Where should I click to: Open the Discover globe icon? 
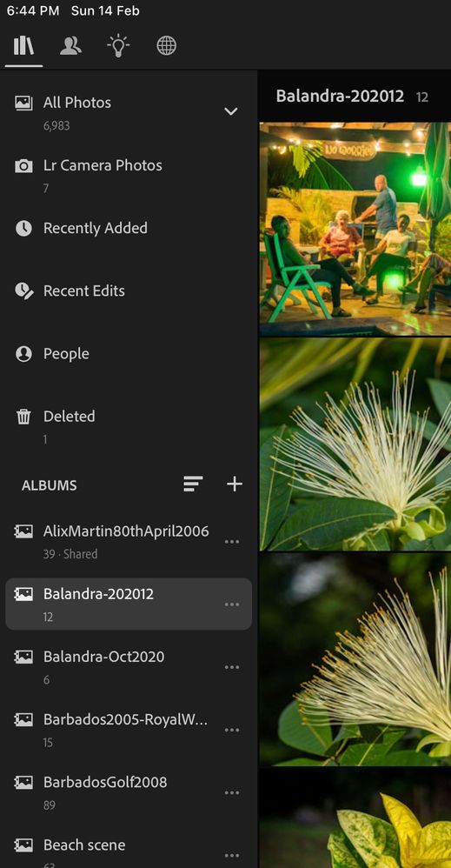tap(167, 46)
